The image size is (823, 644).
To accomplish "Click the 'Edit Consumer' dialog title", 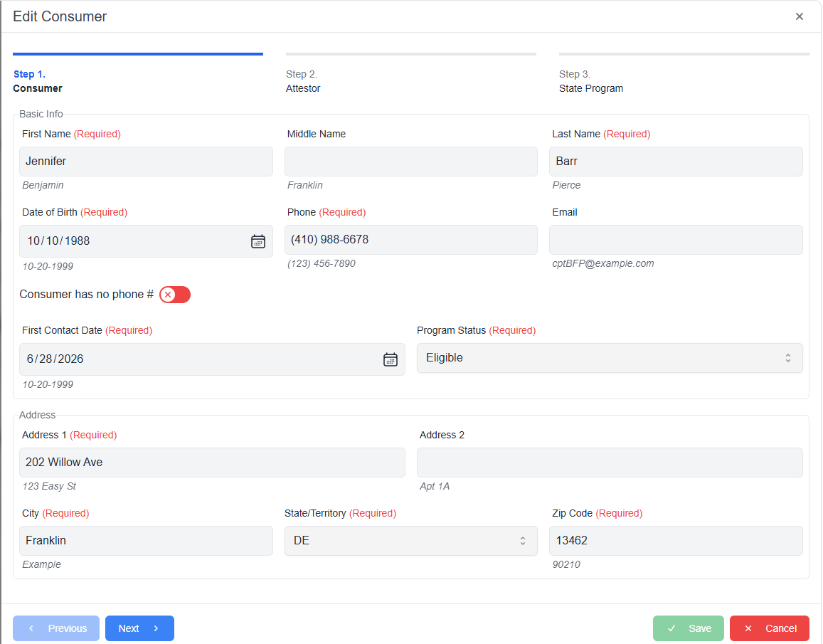I will coord(60,16).
